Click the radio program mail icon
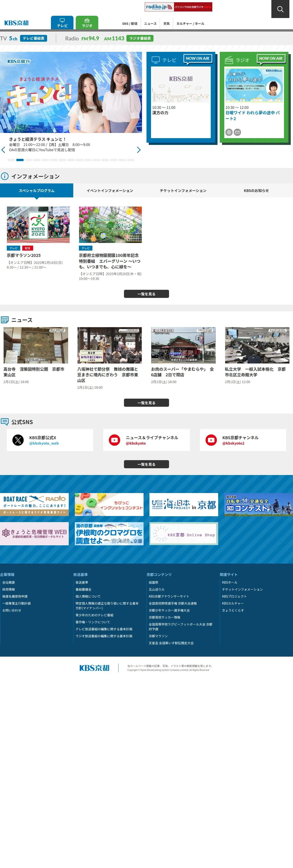Image resolution: width=293 pixels, height=868 pixels. click(x=237, y=132)
